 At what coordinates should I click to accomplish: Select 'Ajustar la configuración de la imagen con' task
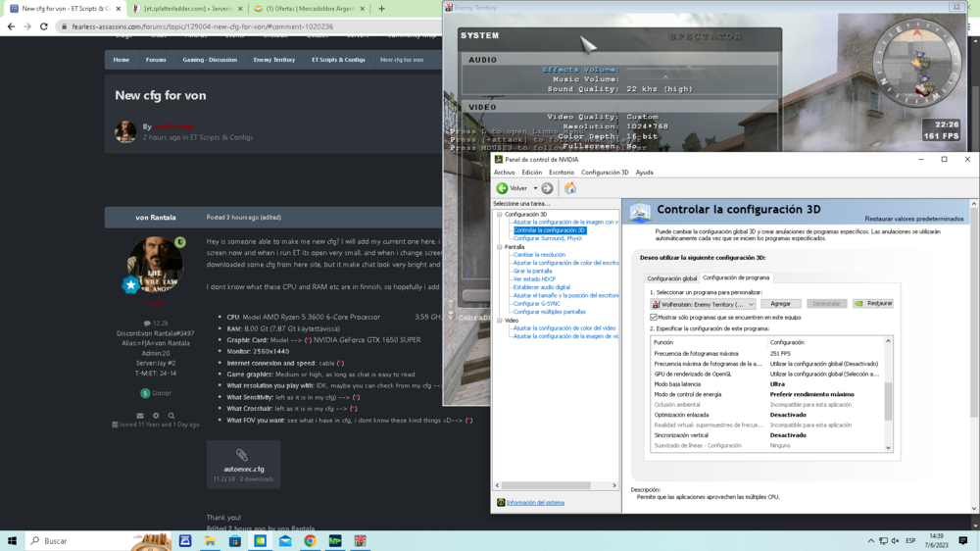[x=565, y=222]
